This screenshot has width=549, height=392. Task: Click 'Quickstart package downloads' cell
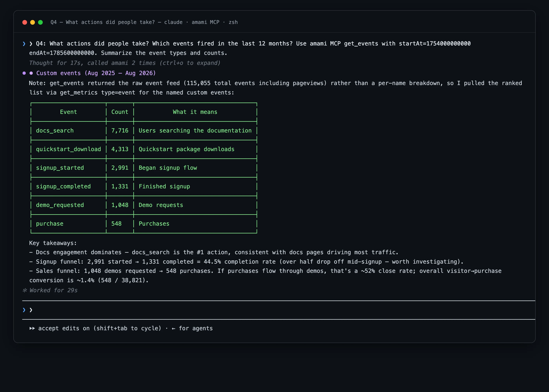click(186, 149)
